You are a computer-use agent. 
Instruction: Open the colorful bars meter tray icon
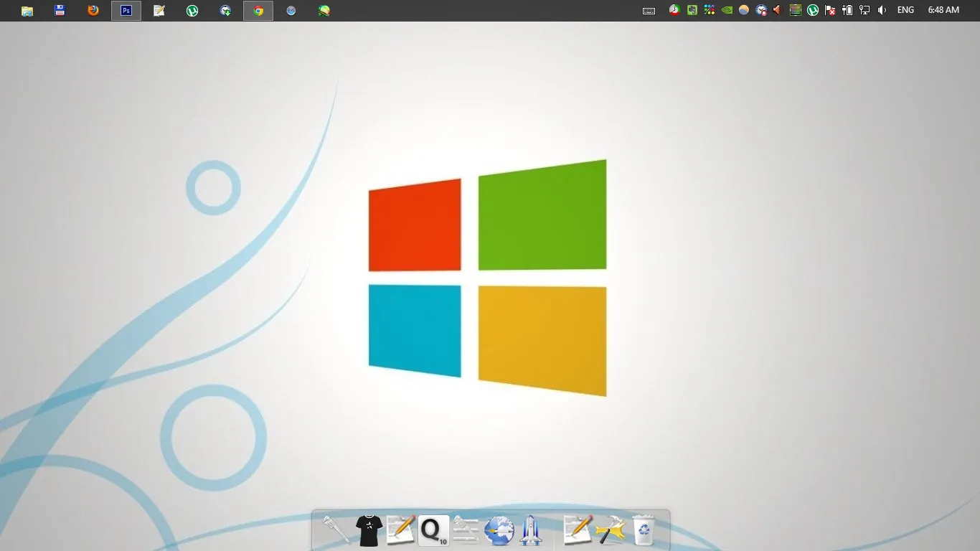795,10
